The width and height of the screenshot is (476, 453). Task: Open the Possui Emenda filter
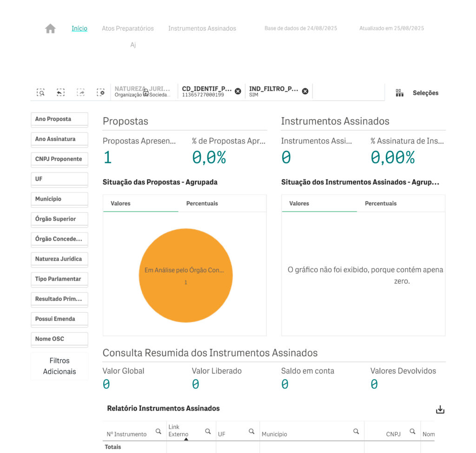click(x=59, y=319)
